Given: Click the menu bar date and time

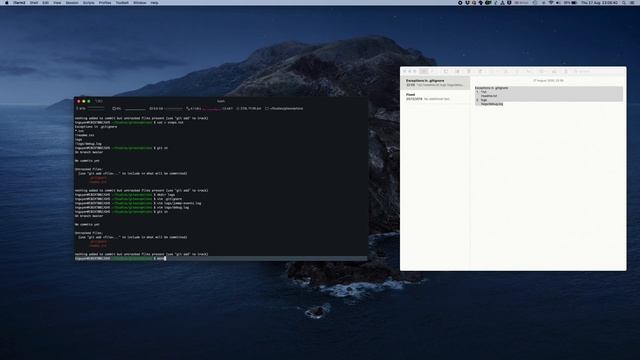Looking at the screenshot, I should (x=599, y=2).
